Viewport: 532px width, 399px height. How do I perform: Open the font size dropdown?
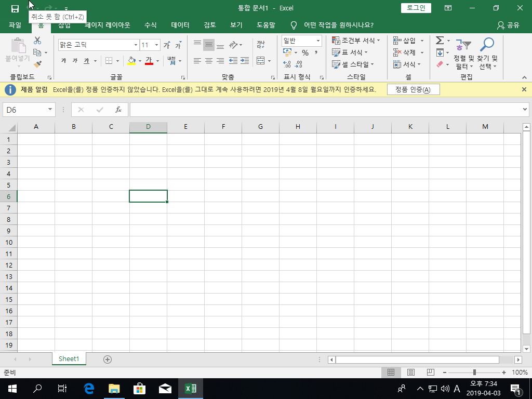[157, 45]
